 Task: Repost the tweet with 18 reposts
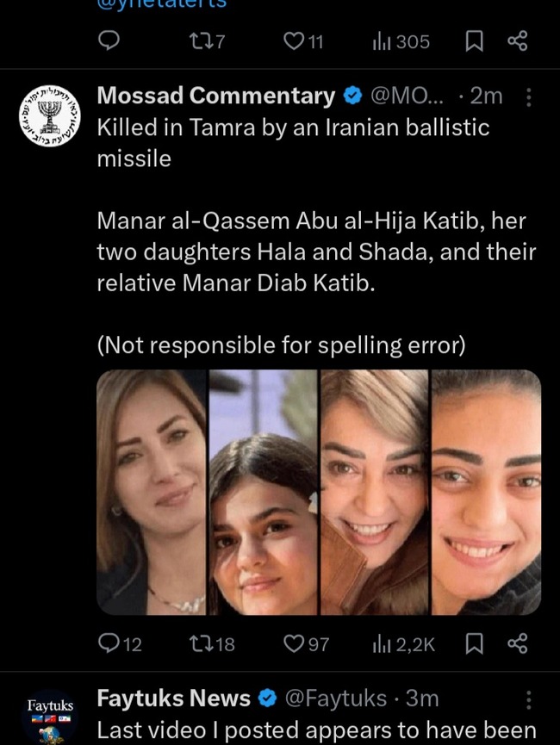(198, 643)
